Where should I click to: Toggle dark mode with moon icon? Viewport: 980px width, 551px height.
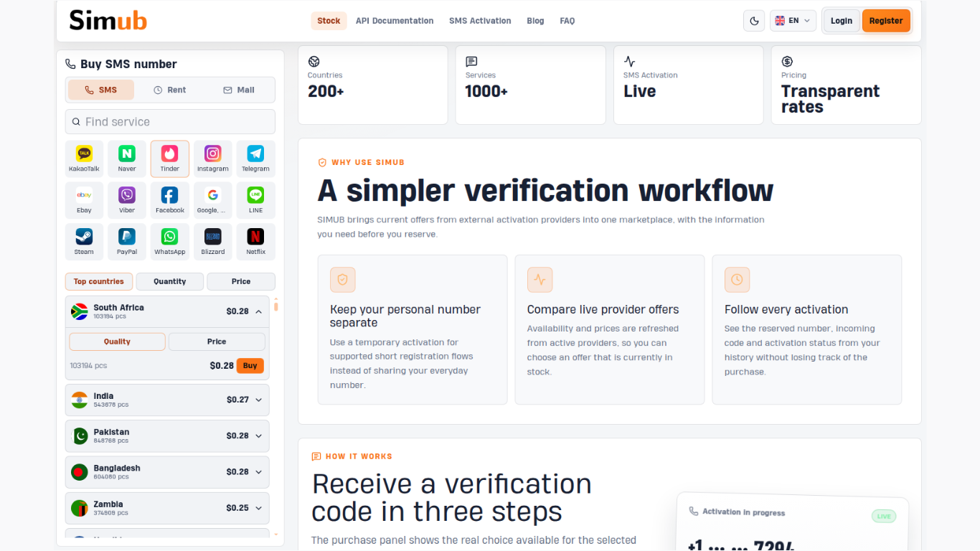click(x=754, y=21)
